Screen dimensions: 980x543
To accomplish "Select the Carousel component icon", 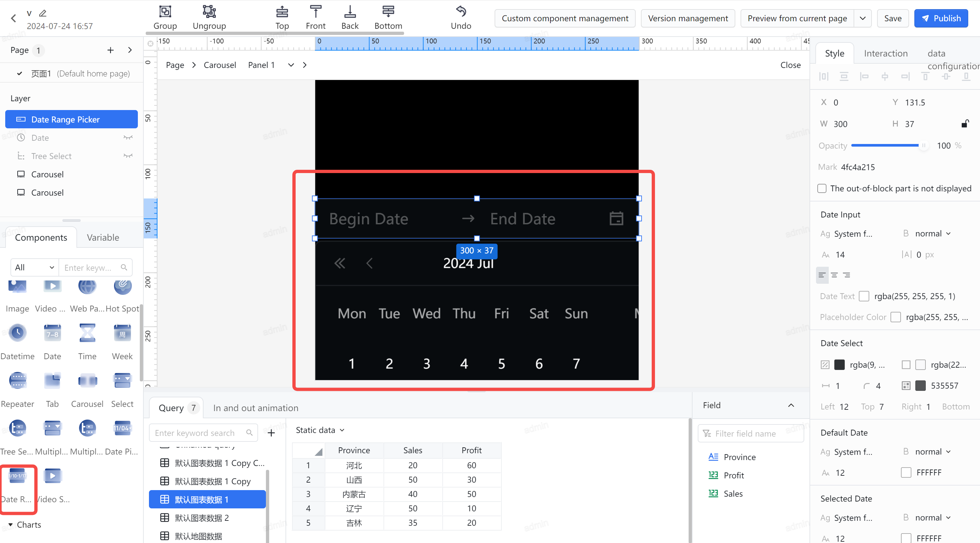I will tap(87, 381).
